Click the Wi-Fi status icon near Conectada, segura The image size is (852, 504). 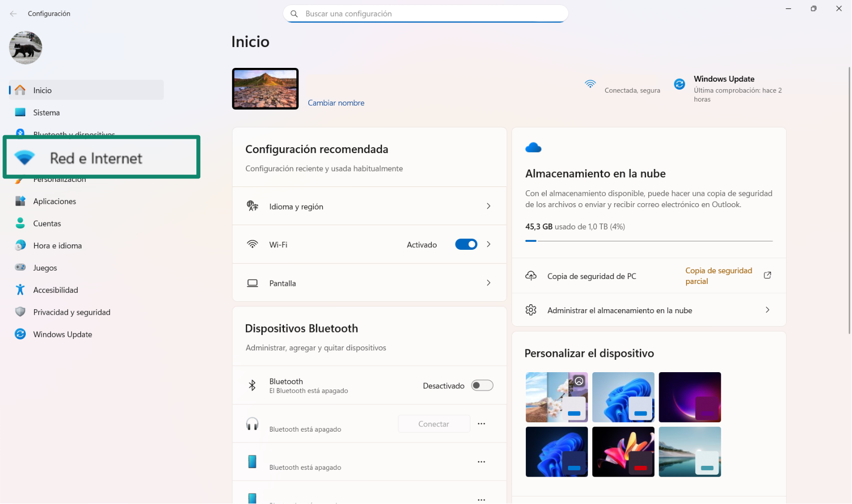click(590, 84)
